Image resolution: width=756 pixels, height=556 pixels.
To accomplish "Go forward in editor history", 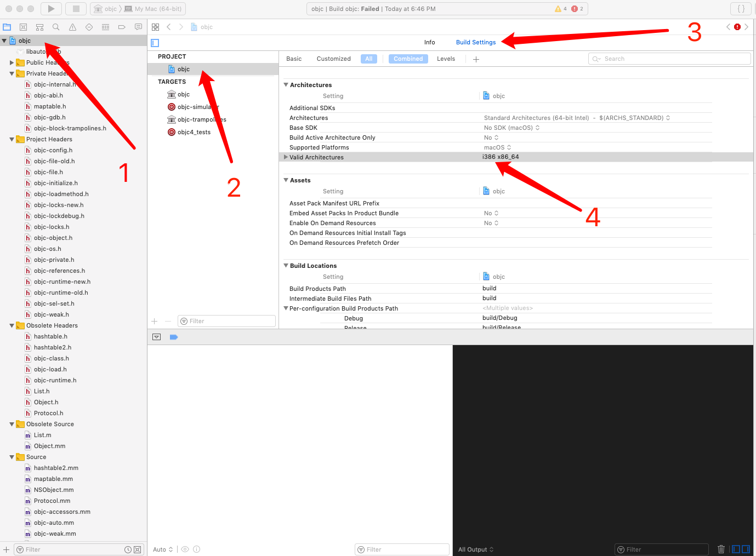I will point(181,27).
